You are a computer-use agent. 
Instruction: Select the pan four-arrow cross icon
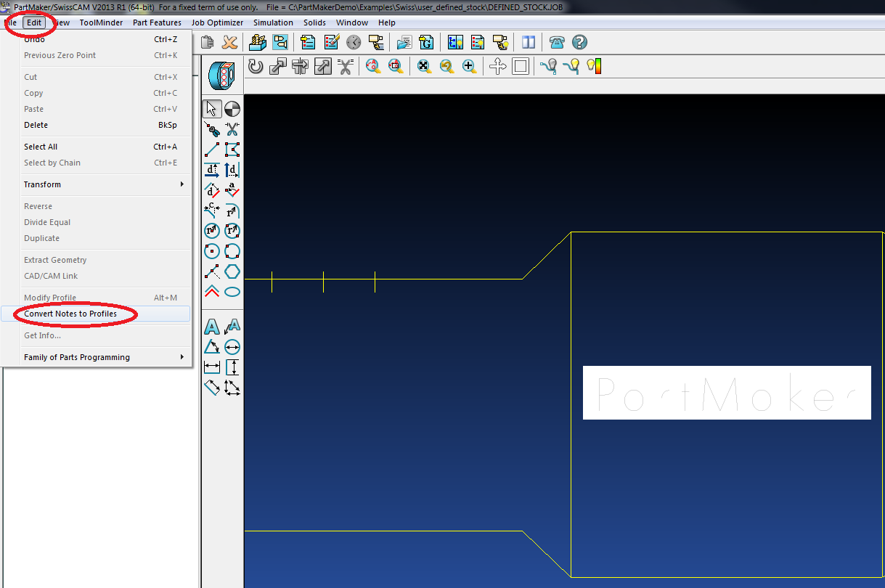tap(497, 67)
